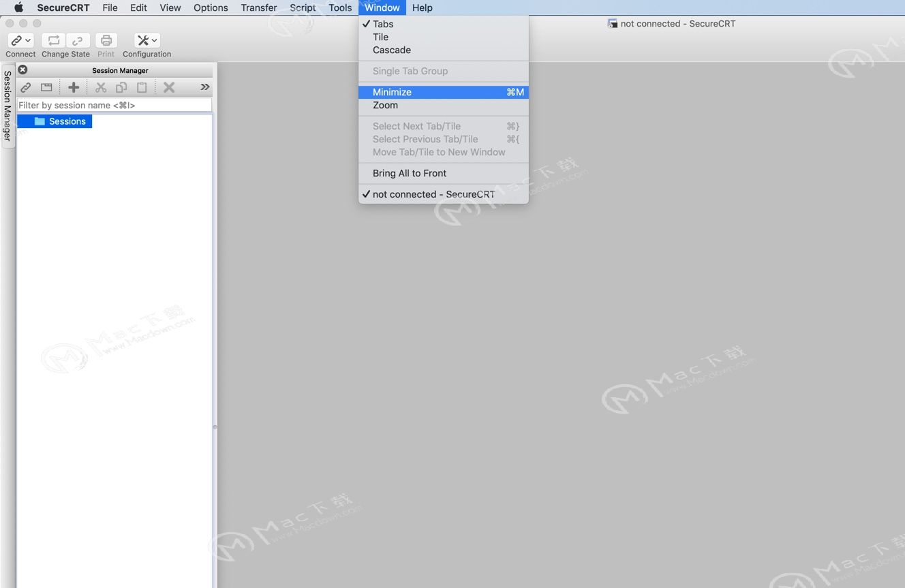Open the View menu
The width and height of the screenshot is (905, 588).
click(170, 7)
